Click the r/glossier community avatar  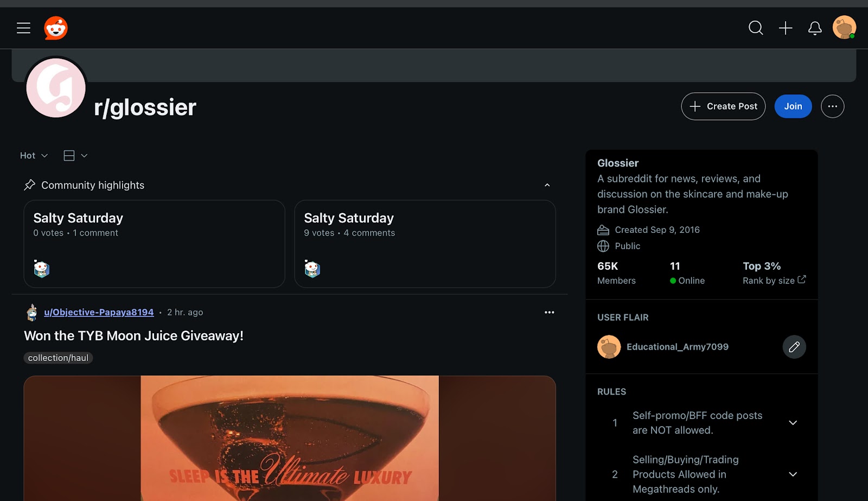[x=56, y=88]
